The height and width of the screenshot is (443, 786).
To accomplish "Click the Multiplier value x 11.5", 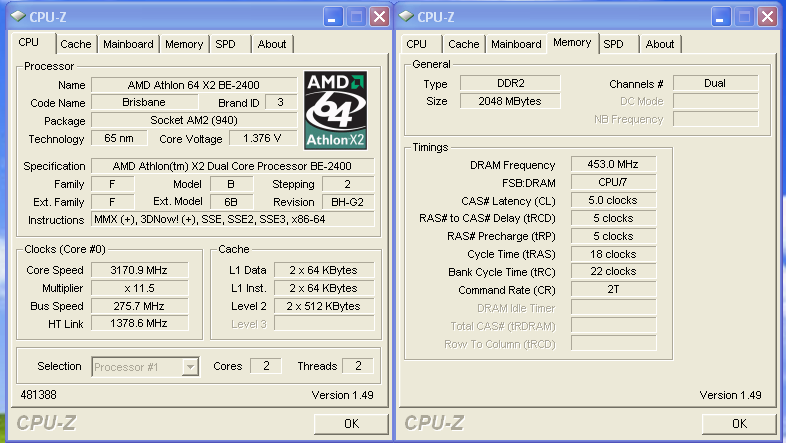I will pyautogui.click(x=139, y=288).
